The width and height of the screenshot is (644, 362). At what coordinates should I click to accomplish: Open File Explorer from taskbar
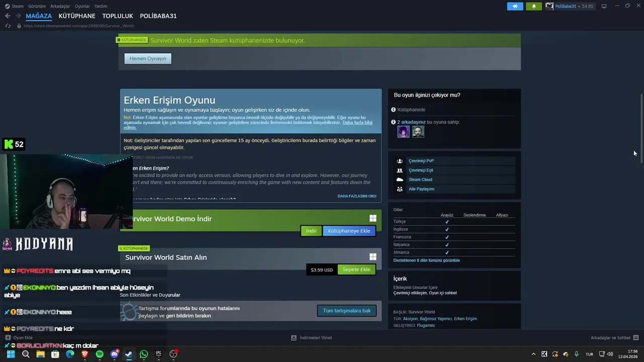tap(40, 354)
